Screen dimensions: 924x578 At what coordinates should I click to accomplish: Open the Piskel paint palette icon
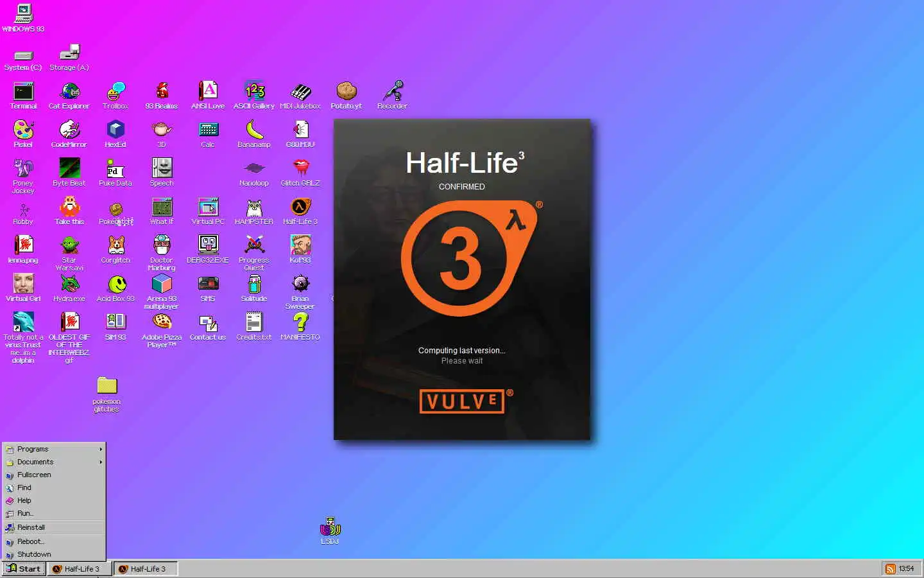tap(23, 134)
